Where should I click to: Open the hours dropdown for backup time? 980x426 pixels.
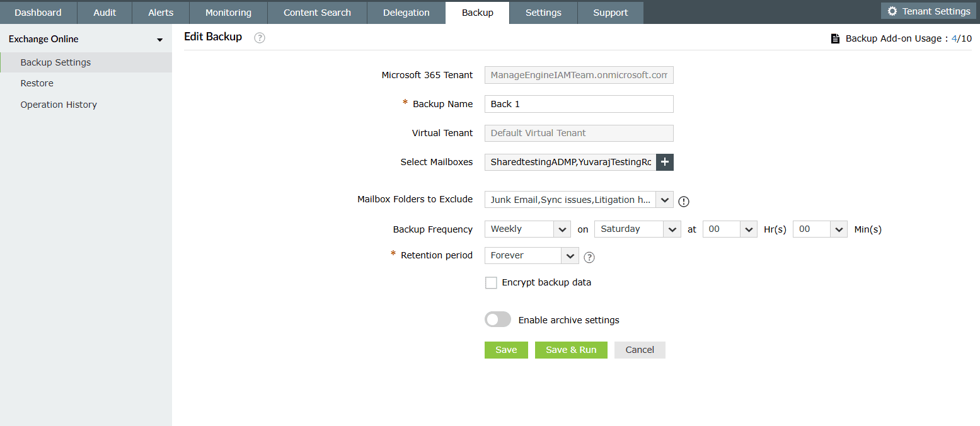tap(730, 229)
